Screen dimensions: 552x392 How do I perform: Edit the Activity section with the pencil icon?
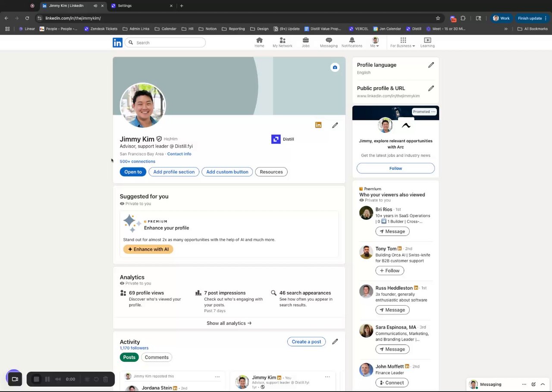coord(335,342)
